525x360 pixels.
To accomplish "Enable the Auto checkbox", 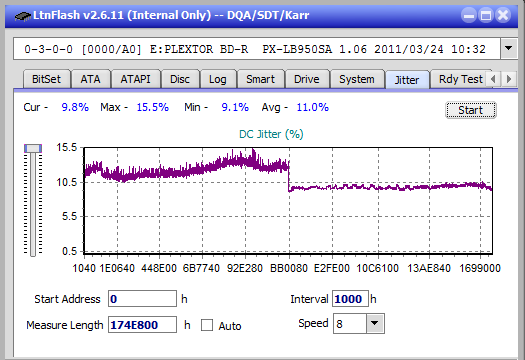I will point(207,325).
